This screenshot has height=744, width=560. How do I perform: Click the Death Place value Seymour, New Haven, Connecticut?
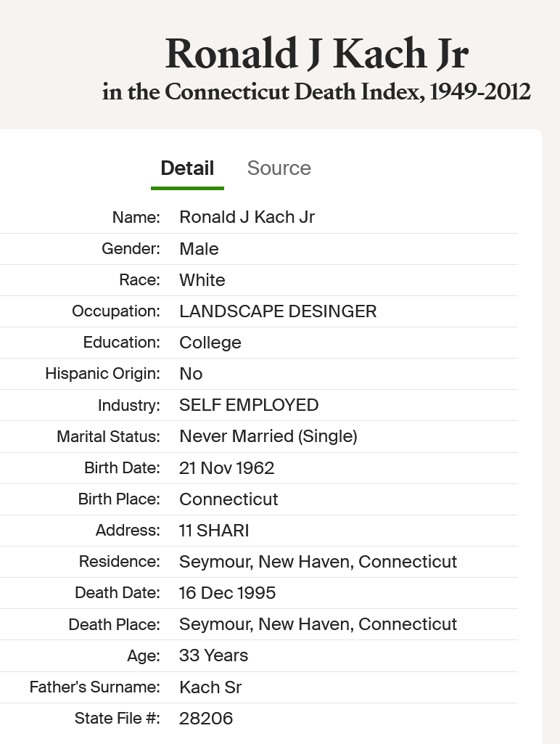click(x=318, y=624)
